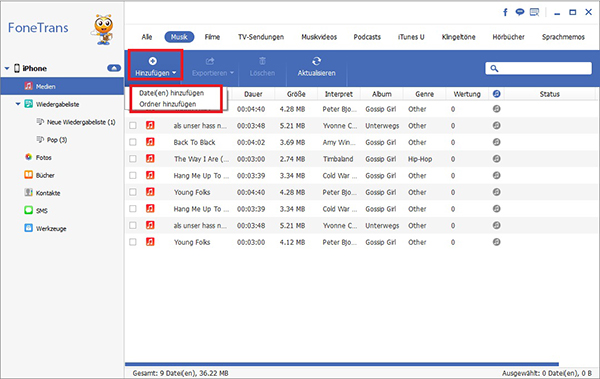Viewport: 600px width, 379px height.
Task: Check Young Folks row sized 4.28 MB
Action: pos(133,192)
